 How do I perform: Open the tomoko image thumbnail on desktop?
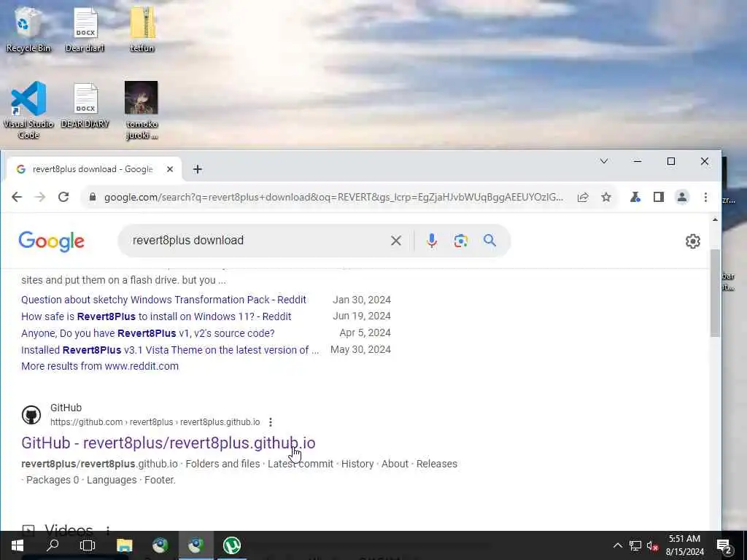pyautogui.click(x=142, y=111)
